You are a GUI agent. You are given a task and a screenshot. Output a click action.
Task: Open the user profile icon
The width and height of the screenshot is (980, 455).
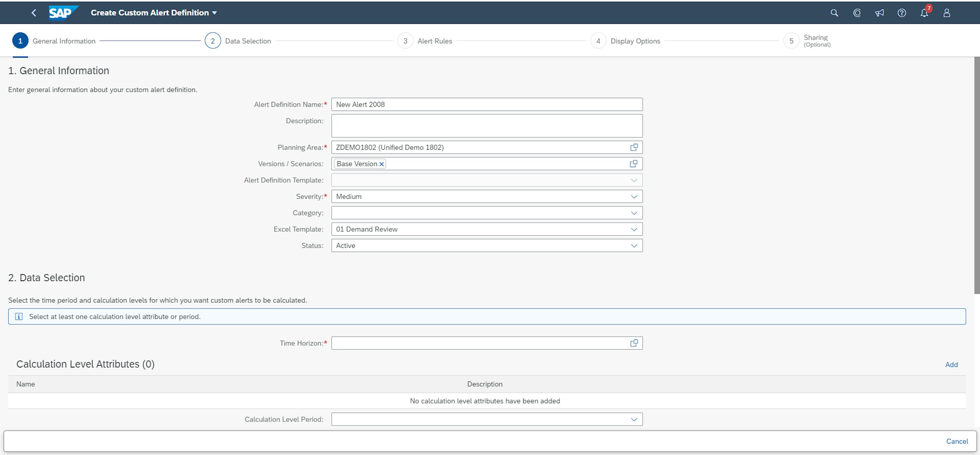[946, 13]
